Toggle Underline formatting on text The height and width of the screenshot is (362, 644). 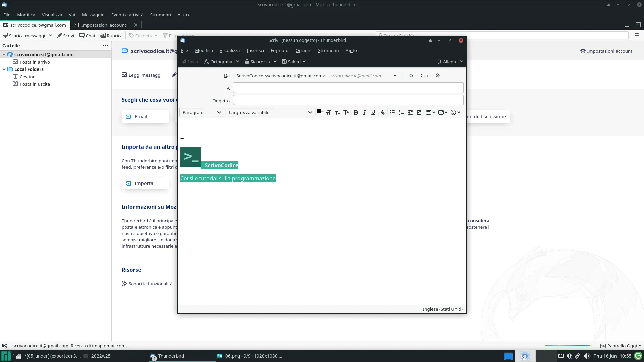(373, 112)
